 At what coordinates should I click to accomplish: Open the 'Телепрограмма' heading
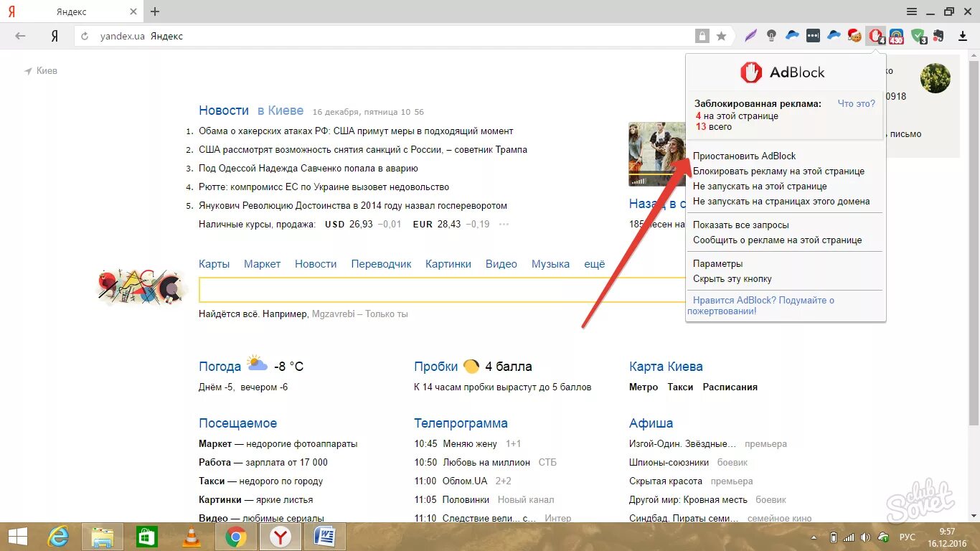pyautogui.click(x=461, y=423)
